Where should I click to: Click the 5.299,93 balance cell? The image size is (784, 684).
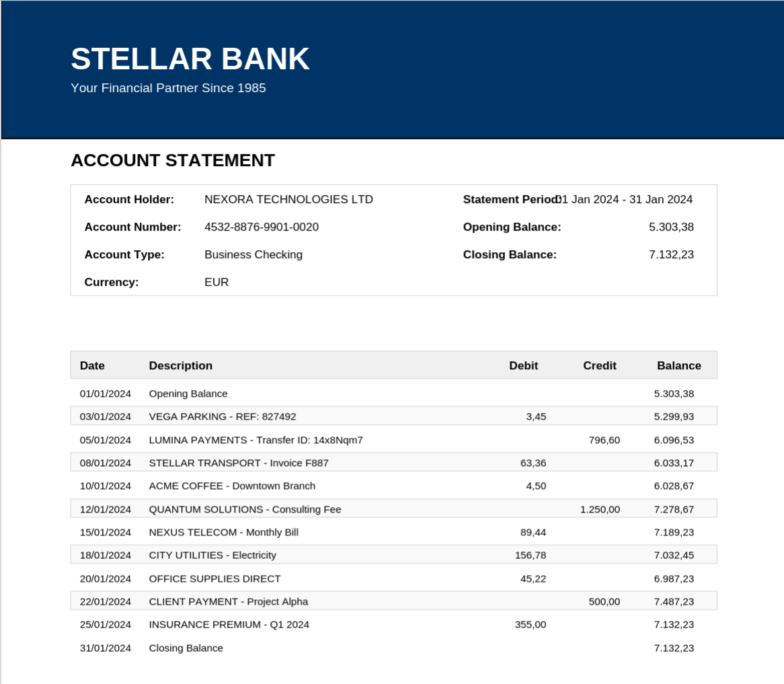[674, 416]
